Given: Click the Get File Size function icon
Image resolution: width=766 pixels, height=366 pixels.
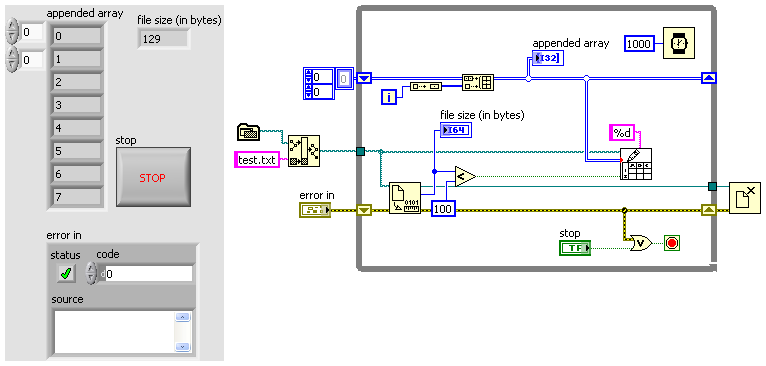Looking at the screenshot, I should coord(405,198).
